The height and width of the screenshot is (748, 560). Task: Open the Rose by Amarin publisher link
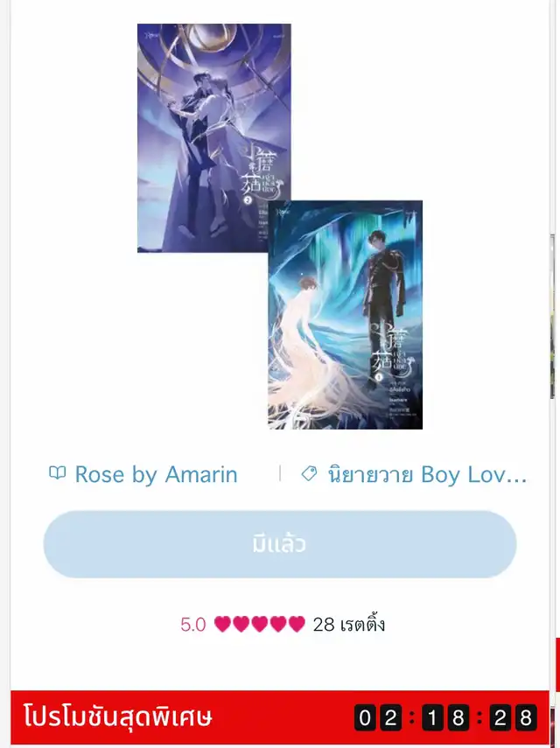pyautogui.click(x=156, y=475)
